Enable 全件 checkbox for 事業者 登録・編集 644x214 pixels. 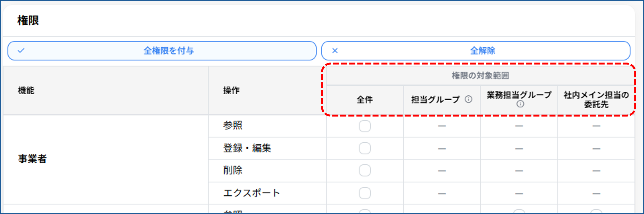click(x=365, y=148)
